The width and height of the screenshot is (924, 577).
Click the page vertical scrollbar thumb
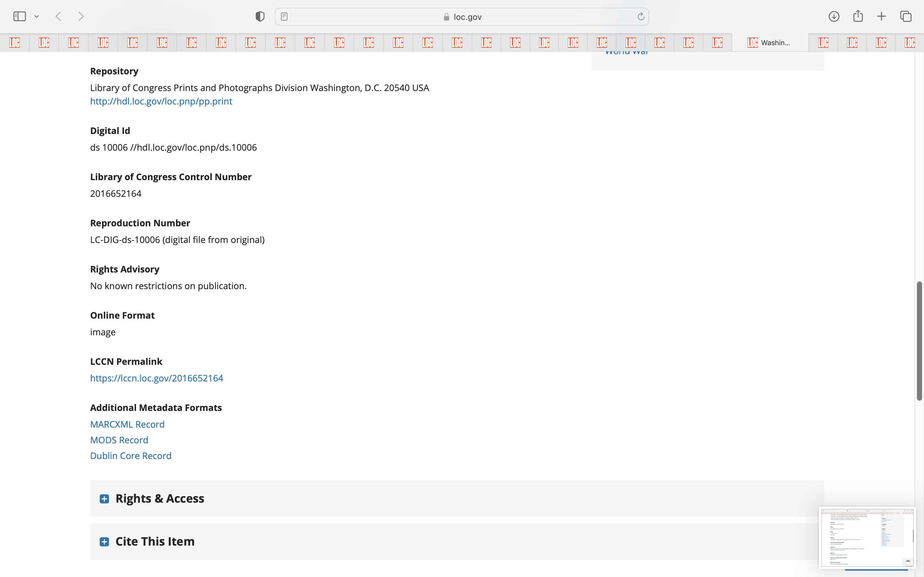pyautogui.click(x=920, y=341)
